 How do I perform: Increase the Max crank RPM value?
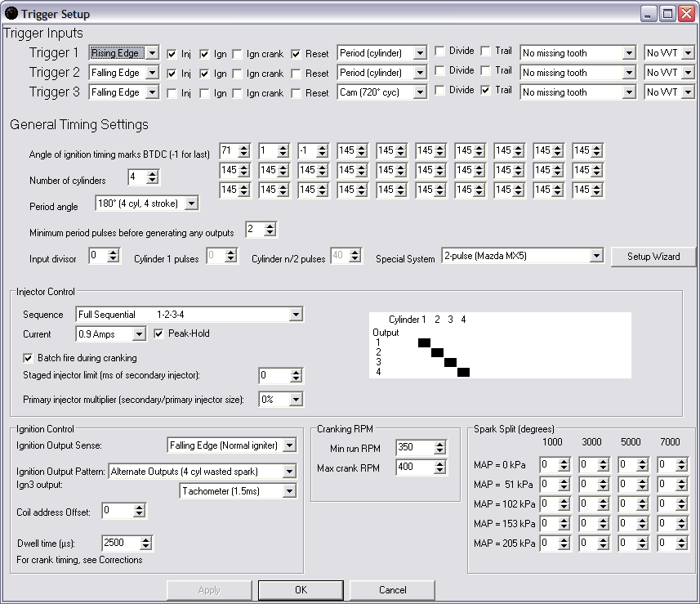point(440,464)
